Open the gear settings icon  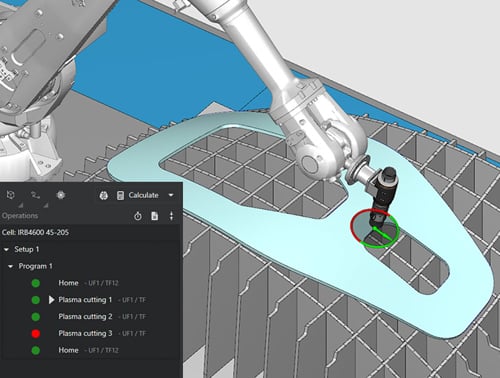click(61, 195)
